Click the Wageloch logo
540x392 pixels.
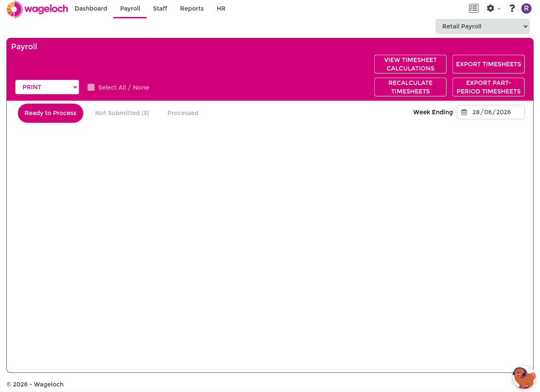(x=37, y=9)
